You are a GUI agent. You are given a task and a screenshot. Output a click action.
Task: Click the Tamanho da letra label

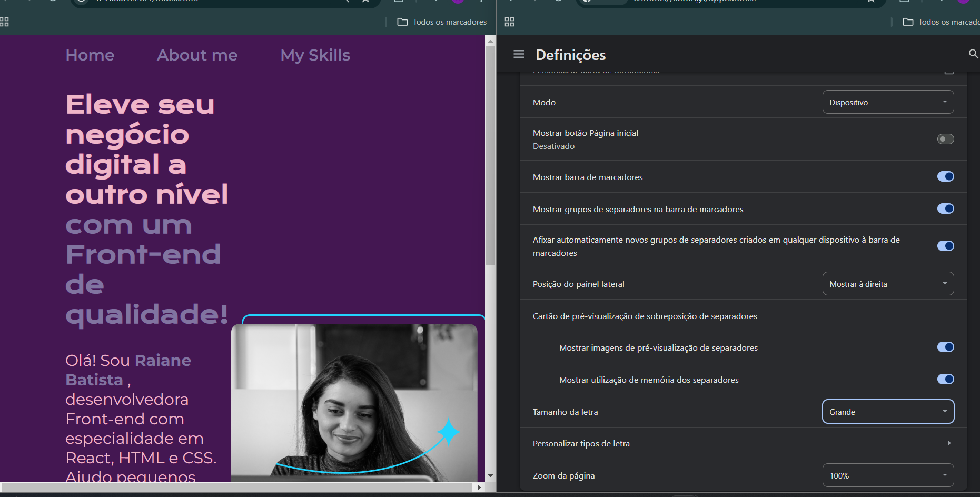click(565, 412)
